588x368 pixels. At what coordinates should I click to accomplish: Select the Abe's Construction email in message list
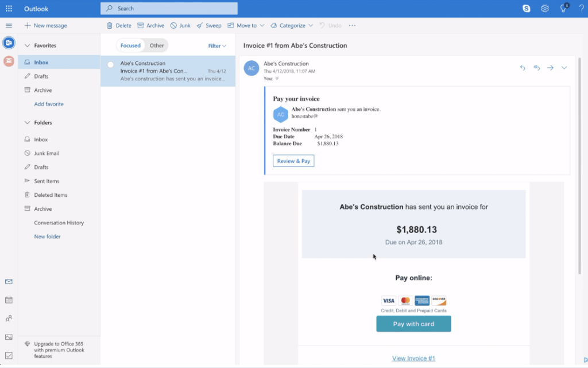click(168, 71)
